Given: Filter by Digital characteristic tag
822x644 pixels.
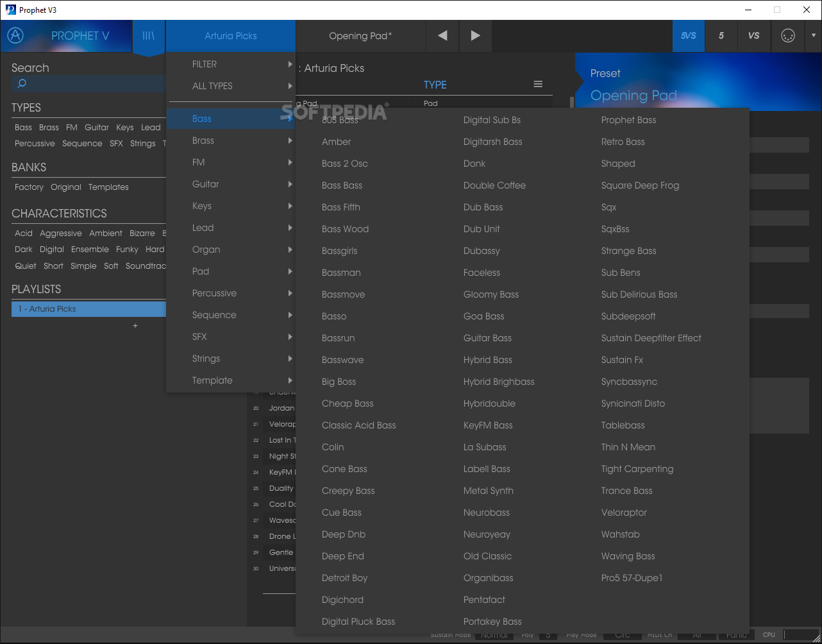Looking at the screenshot, I should (52, 250).
